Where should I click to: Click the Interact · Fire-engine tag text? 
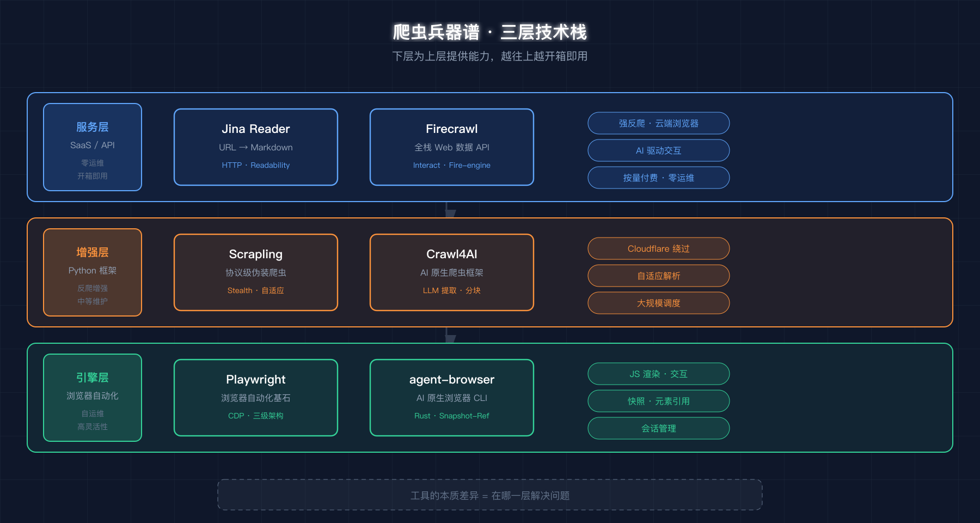click(452, 165)
